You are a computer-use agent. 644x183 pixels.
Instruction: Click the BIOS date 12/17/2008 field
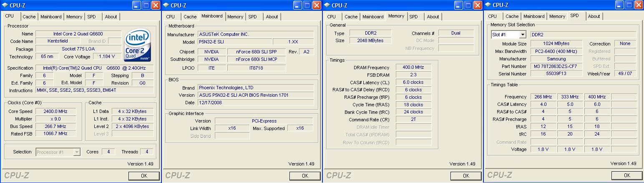(x=256, y=103)
